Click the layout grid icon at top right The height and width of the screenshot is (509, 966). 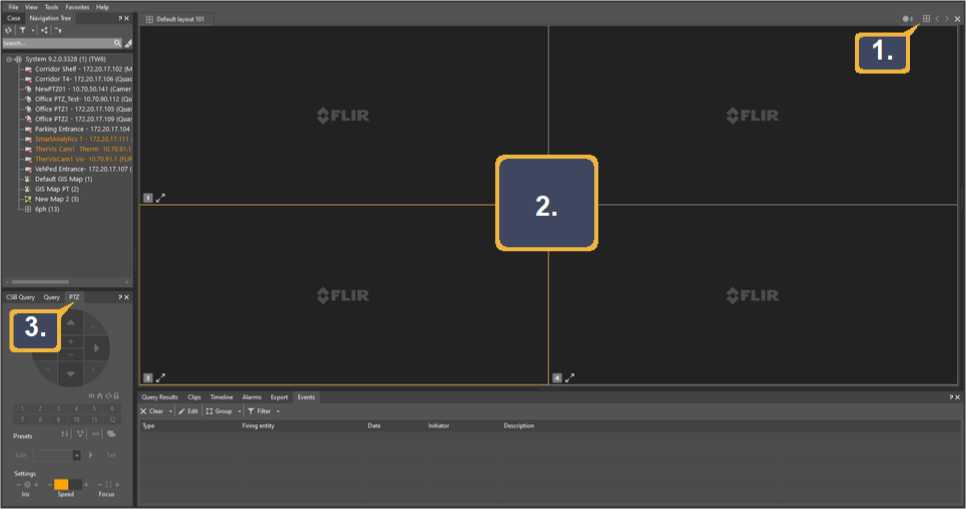point(926,18)
